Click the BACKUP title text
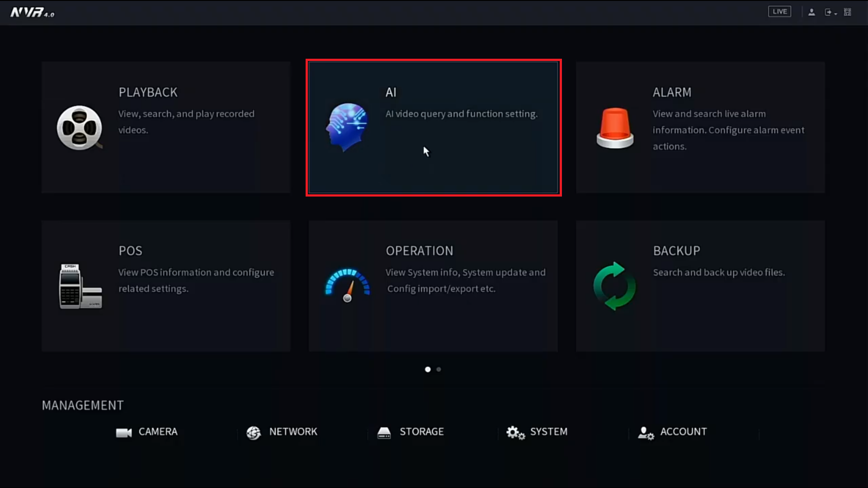This screenshot has height=488, width=868. coord(676,251)
